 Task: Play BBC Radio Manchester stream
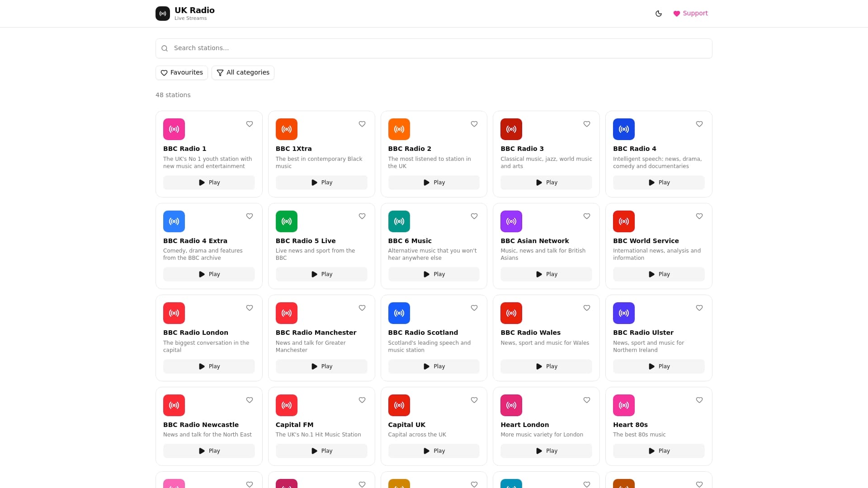coord(321,366)
